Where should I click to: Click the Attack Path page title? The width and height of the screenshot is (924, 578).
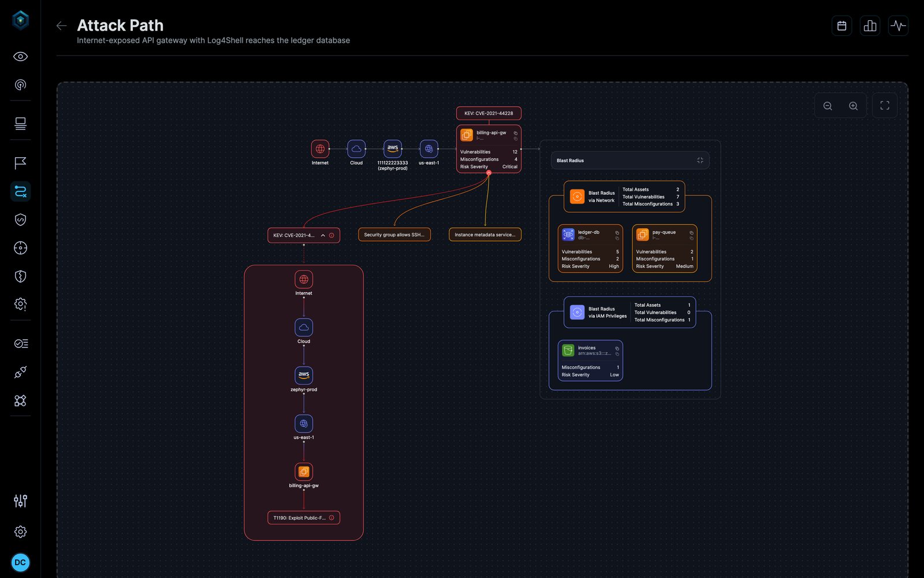(120, 25)
